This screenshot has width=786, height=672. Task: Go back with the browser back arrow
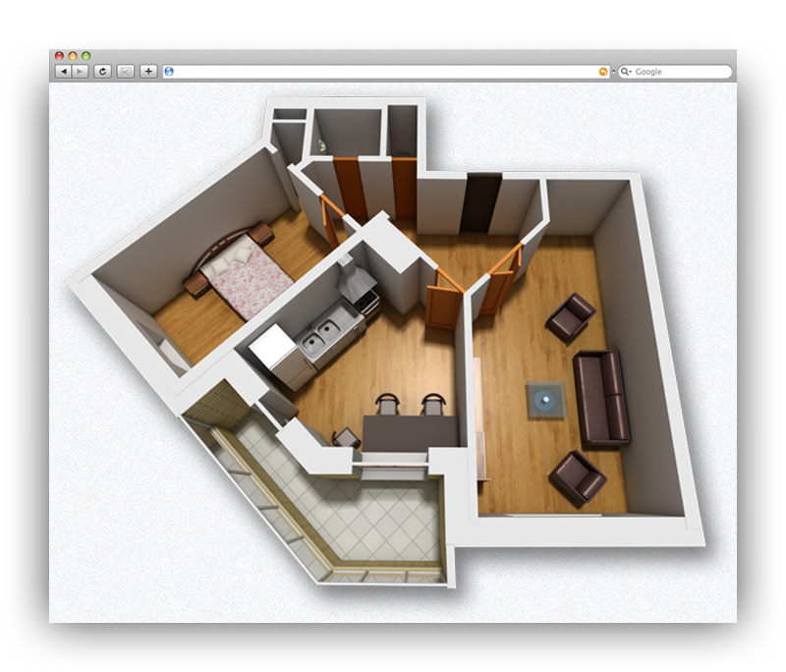pos(63,72)
